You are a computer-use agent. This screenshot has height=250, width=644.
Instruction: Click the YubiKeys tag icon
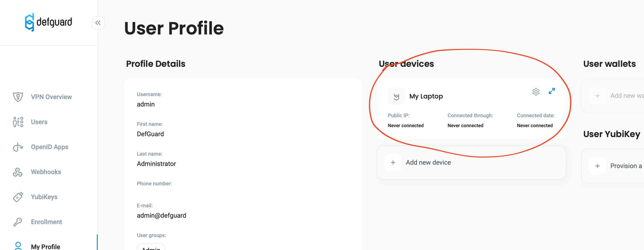tap(18, 197)
